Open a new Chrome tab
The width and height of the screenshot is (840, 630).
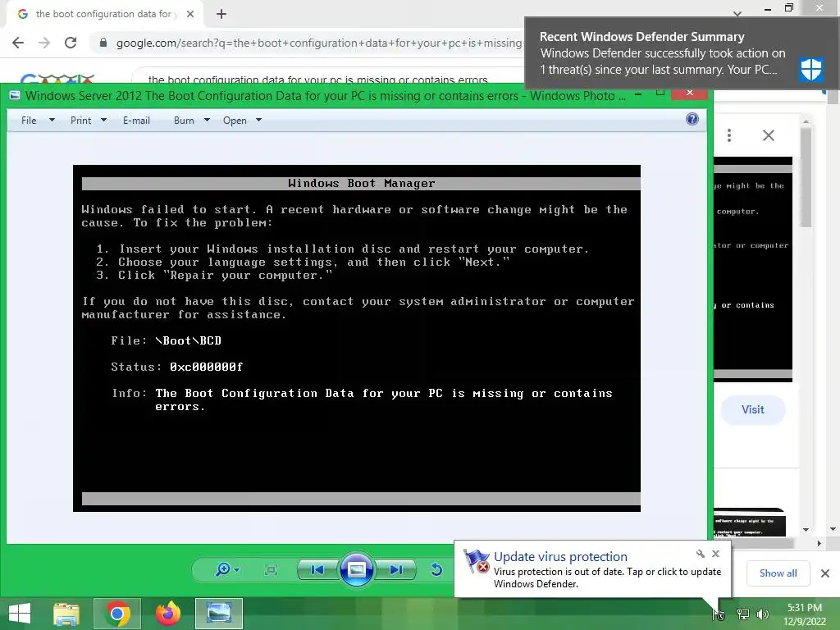click(221, 14)
